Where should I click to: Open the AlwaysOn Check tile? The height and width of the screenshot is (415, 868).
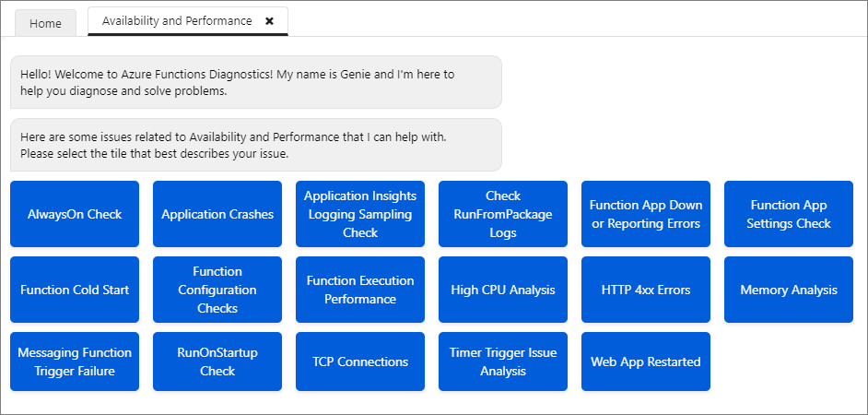75,214
